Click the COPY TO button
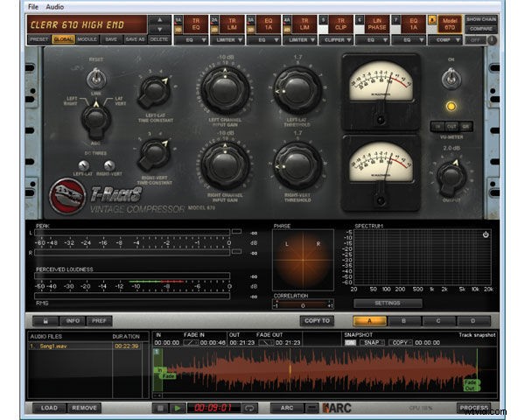The width and height of the screenshot is (525, 420). click(x=317, y=321)
